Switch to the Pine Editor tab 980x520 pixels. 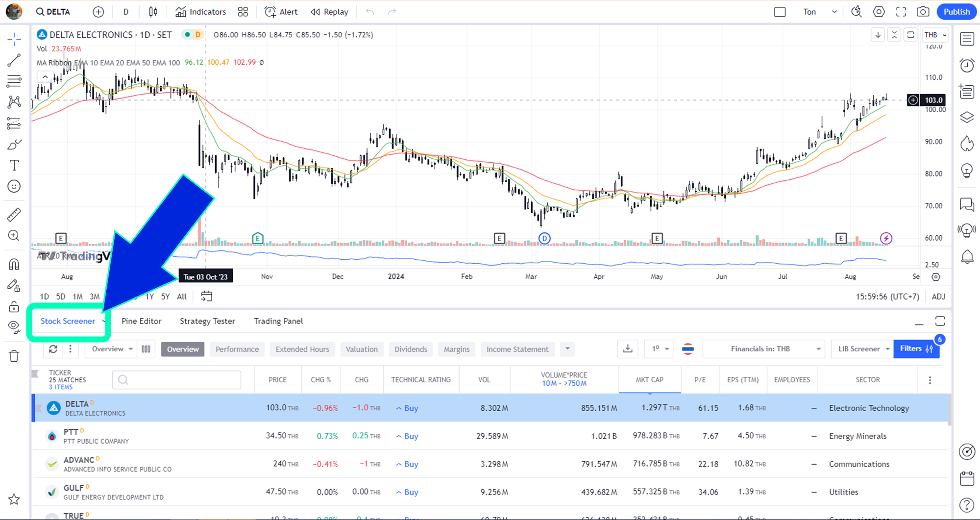click(x=141, y=321)
